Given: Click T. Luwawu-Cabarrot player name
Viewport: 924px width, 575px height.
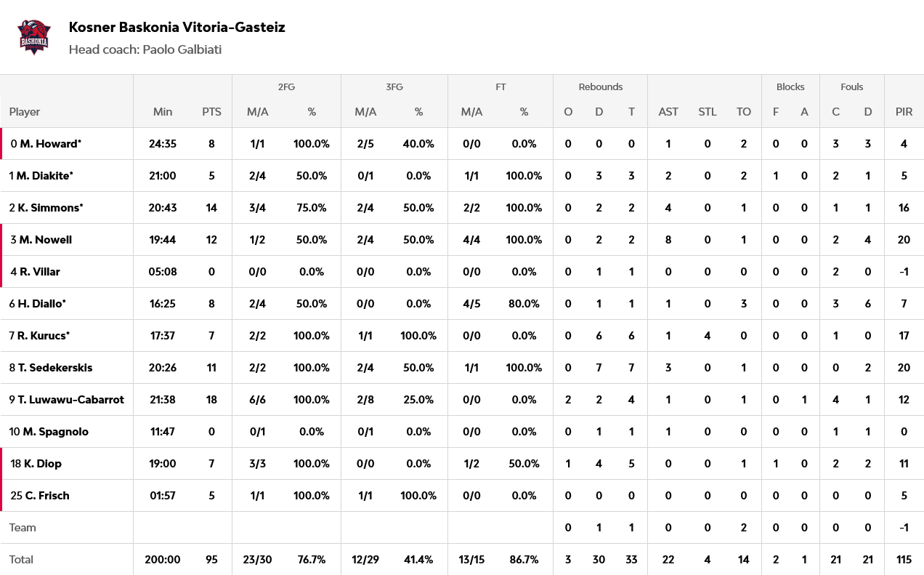Looking at the screenshot, I should (x=71, y=400).
